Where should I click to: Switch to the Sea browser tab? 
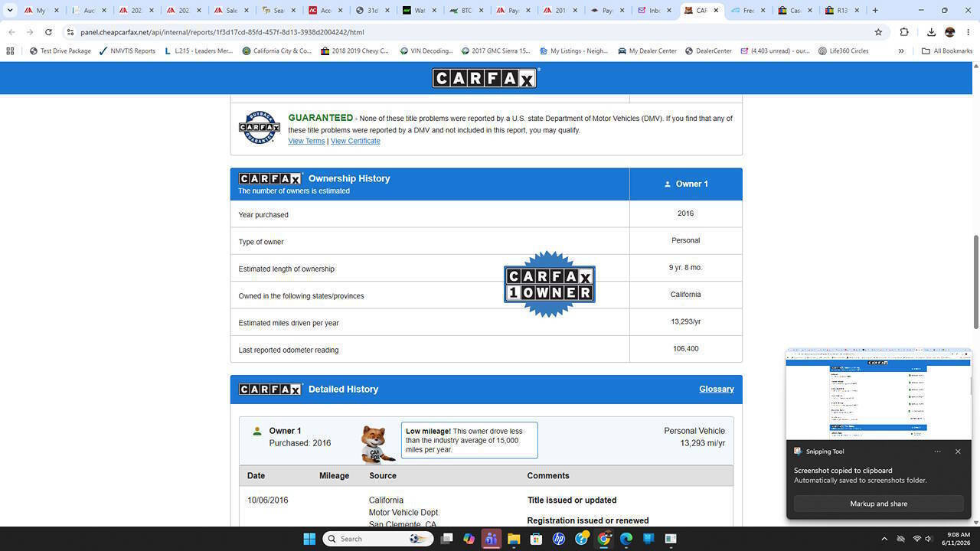279,11
